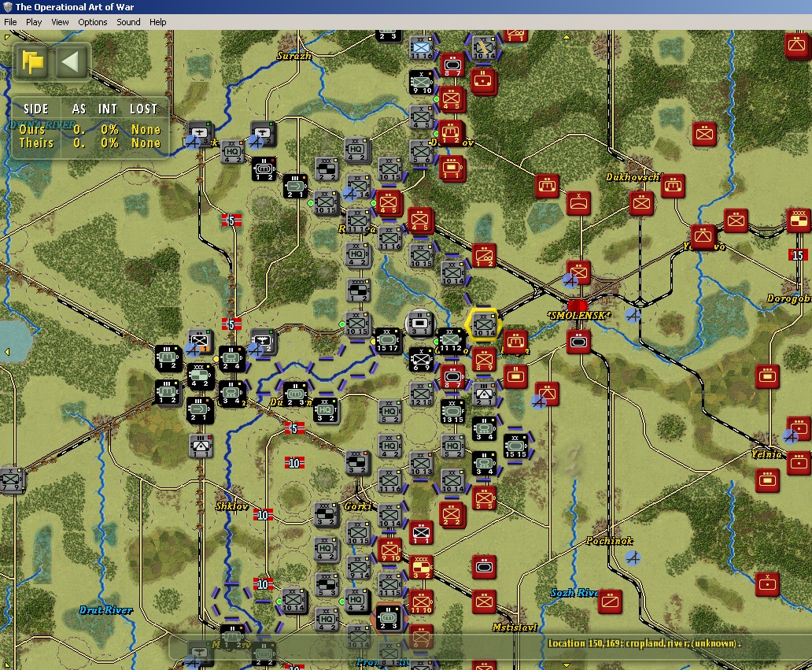Select the red-yellow XXXX counter 3 2
The width and height of the screenshot is (812, 670).
pyautogui.click(x=421, y=568)
